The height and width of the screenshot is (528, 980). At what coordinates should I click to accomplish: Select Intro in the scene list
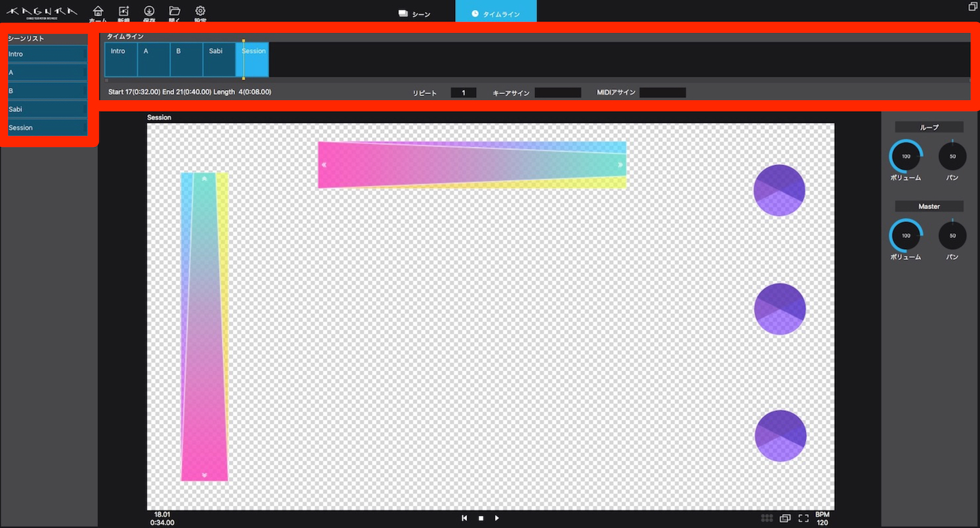coord(47,54)
